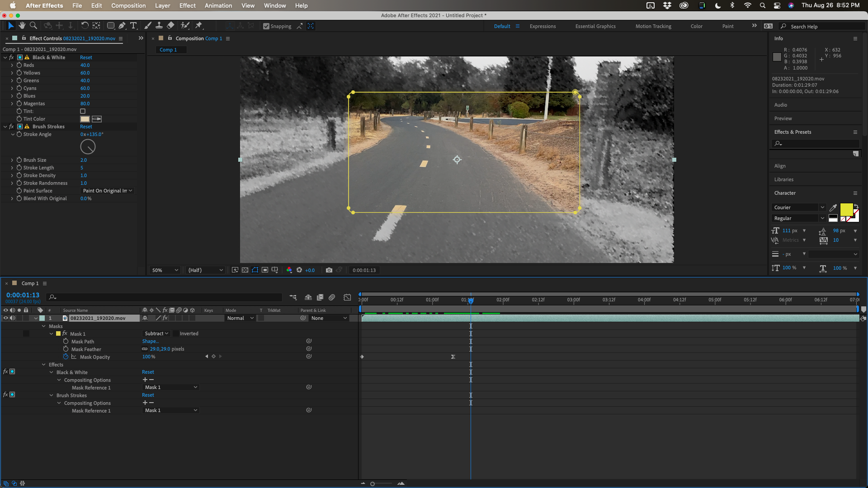Select the Brush tool
The image size is (868, 488).
(x=147, y=26)
